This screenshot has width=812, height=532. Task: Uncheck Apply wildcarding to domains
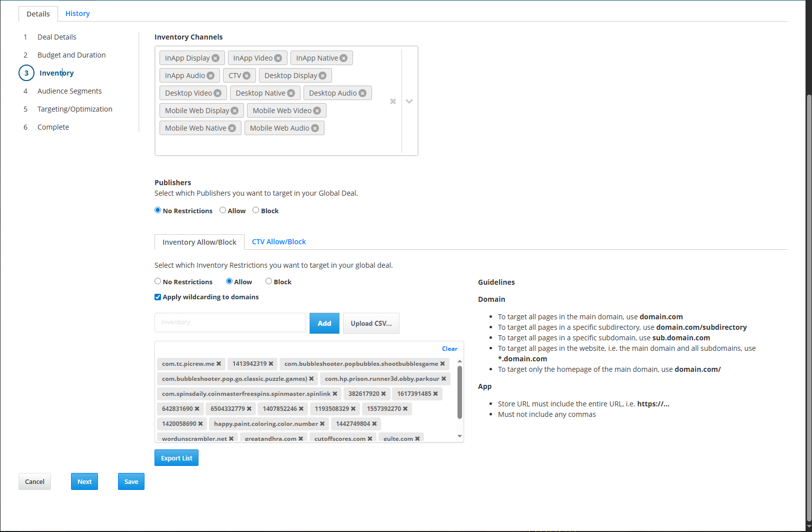pos(158,297)
